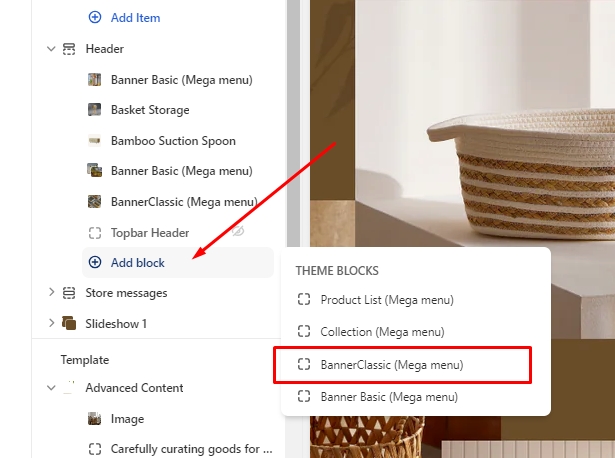Click the Image block thumbnail under Advanced Content
Viewport: 615px width, 458px height.
(95, 419)
